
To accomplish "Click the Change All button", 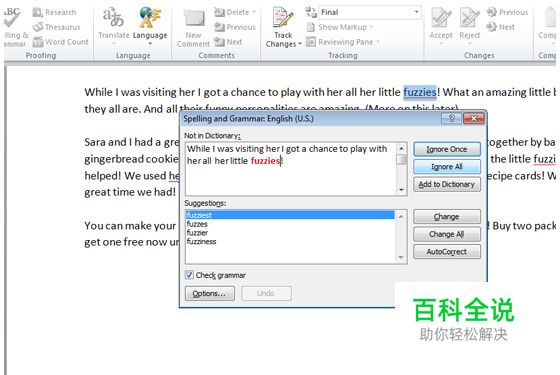I will click(x=447, y=234).
